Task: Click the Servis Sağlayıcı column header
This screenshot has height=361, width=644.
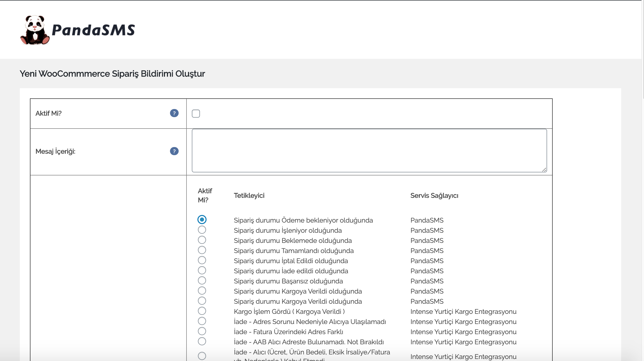Action: click(434, 195)
